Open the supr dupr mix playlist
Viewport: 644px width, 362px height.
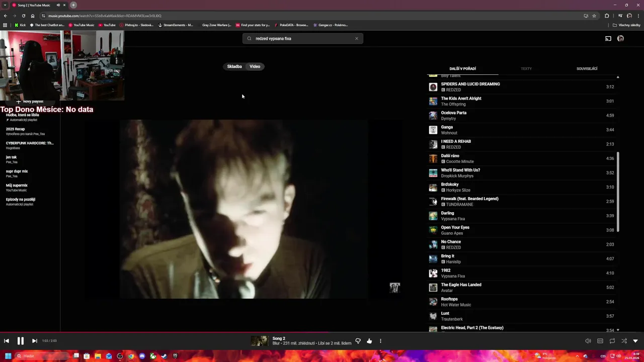(x=30, y=173)
